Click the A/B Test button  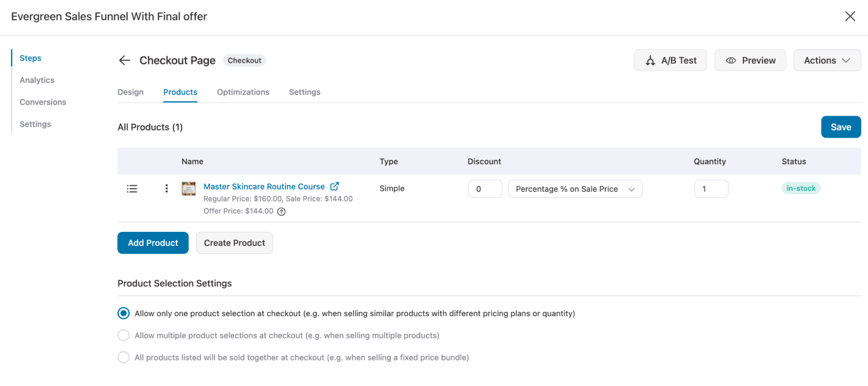[x=670, y=60]
